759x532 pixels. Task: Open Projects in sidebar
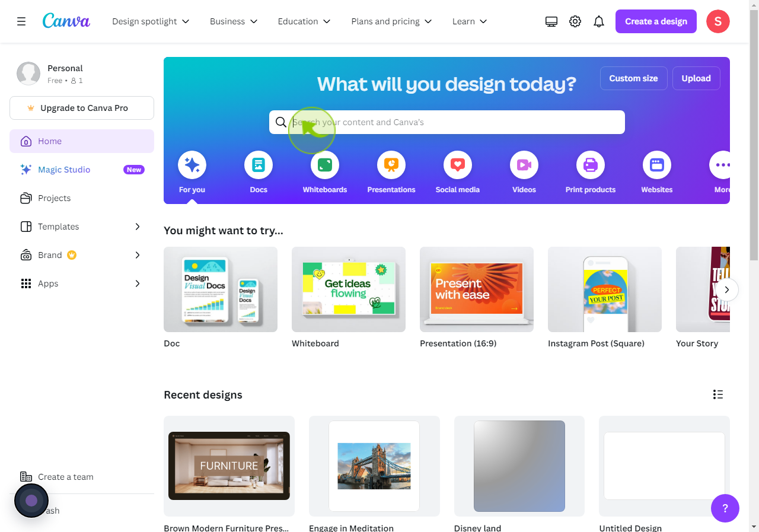click(82, 198)
